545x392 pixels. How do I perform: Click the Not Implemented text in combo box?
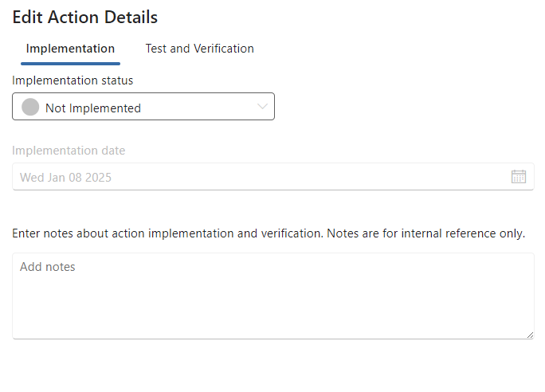[x=92, y=108]
